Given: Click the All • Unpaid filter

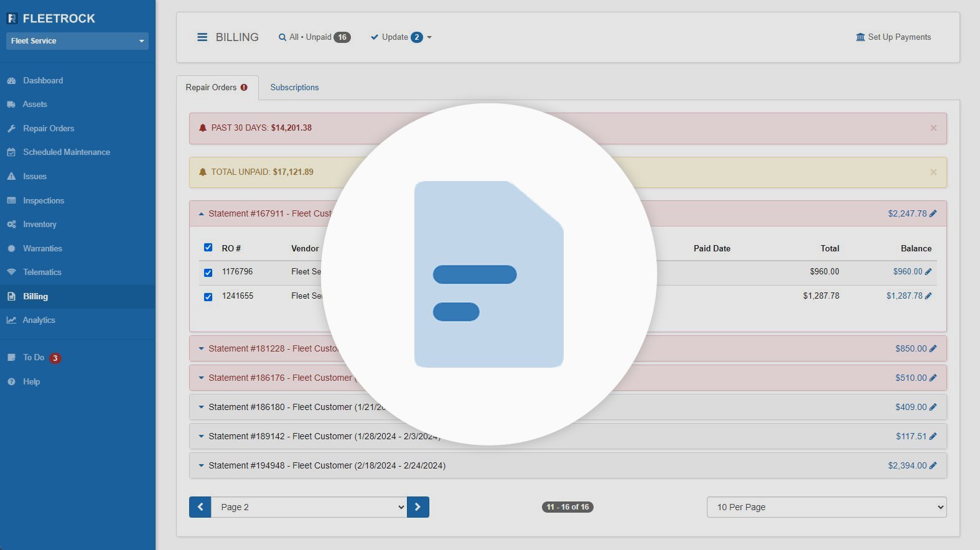Looking at the screenshot, I should [x=314, y=37].
